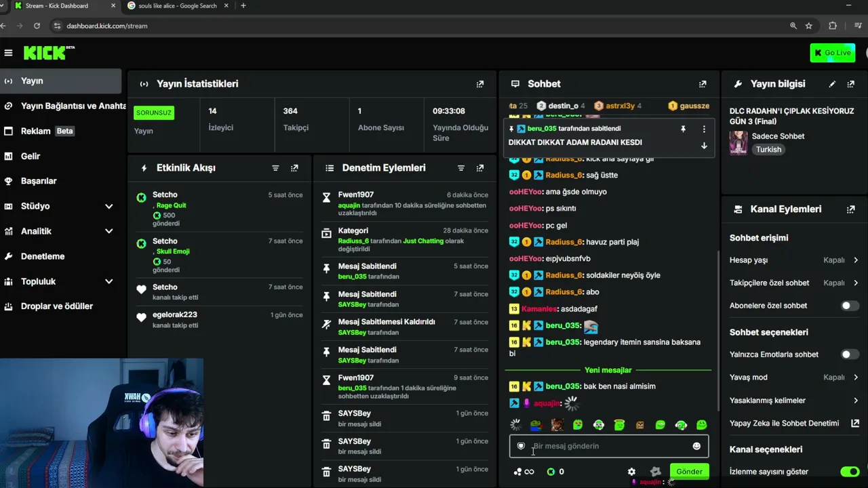The width and height of the screenshot is (868, 488).
Task: Expand the pinned message with down arrow
Action: click(x=704, y=146)
